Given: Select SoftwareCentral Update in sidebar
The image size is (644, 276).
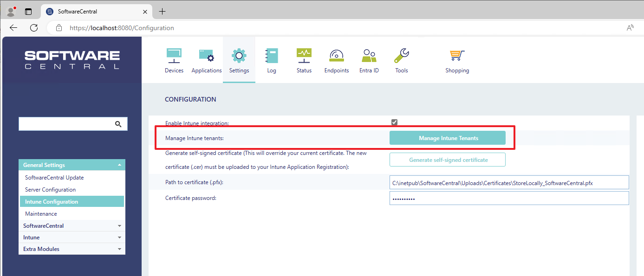Looking at the screenshot, I should [54, 178].
